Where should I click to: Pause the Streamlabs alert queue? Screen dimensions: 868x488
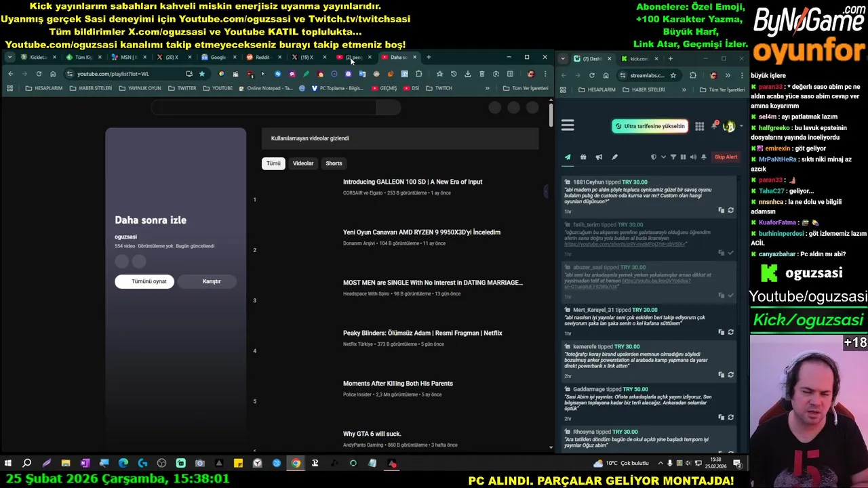[x=683, y=157]
